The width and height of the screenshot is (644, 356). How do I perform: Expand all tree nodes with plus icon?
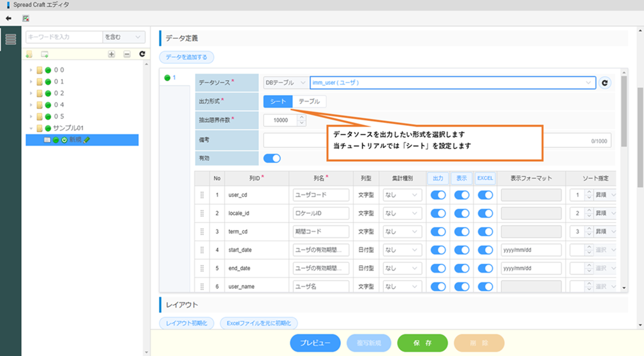(x=111, y=54)
